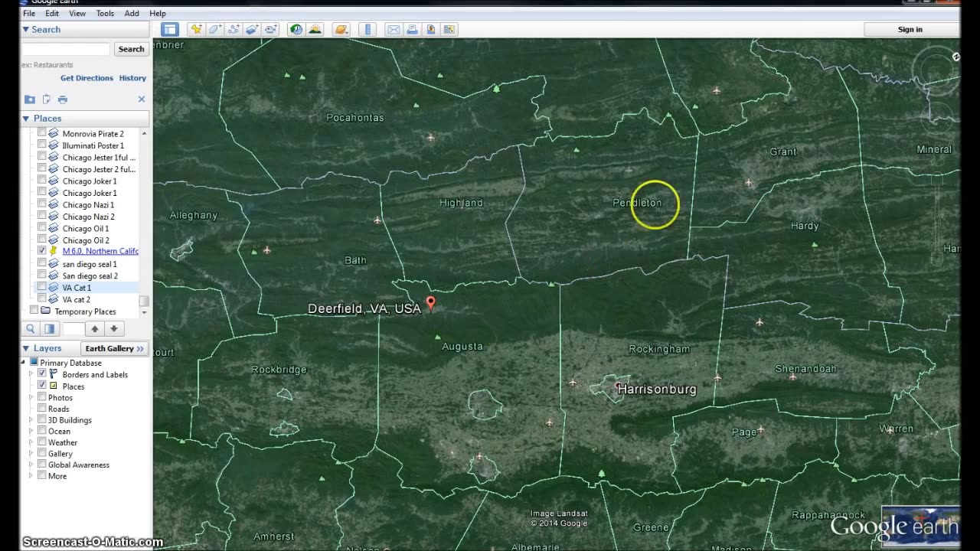Screen dimensions: 980x551
Task: Focus the search text input field
Action: click(66, 49)
